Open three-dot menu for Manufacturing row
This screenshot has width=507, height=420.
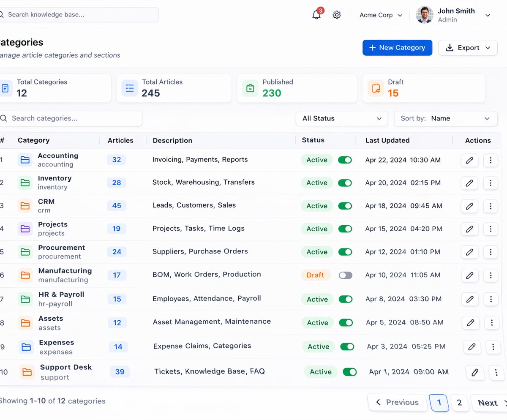click(491, 275)
